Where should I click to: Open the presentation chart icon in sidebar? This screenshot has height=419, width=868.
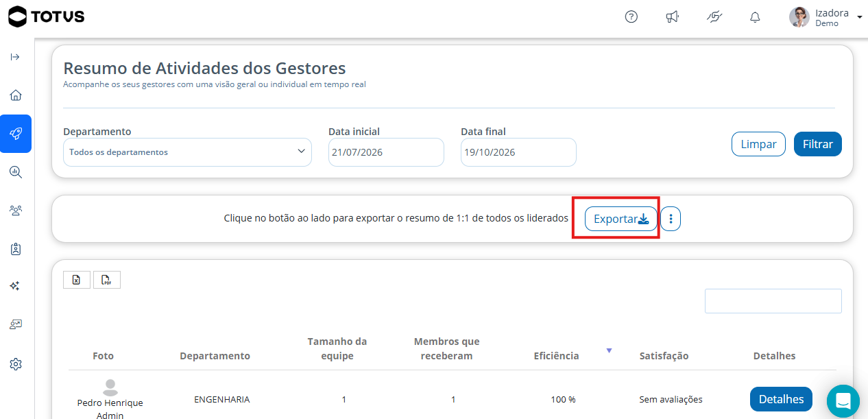pos(16,324)
